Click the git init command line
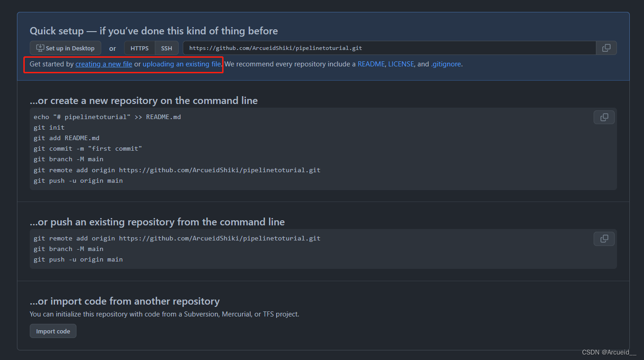The height and width of the screenshot is (360, 644). point(49,127)
